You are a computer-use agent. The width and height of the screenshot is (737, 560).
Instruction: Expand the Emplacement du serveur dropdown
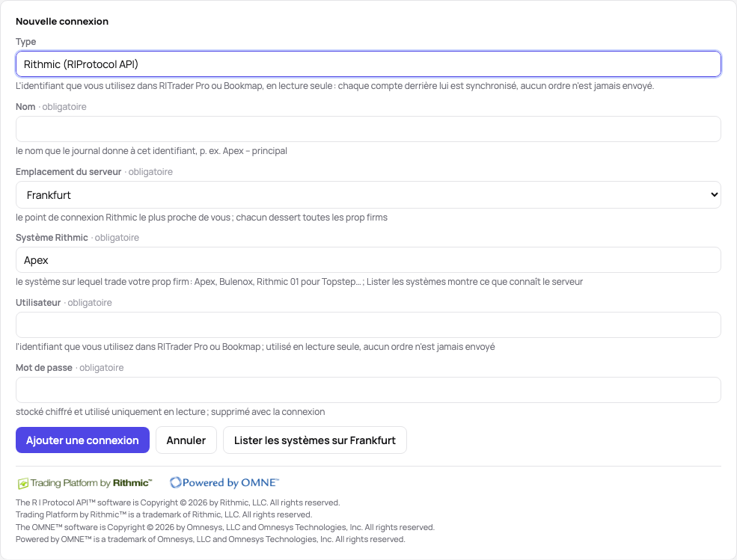(x=368, y=195)
